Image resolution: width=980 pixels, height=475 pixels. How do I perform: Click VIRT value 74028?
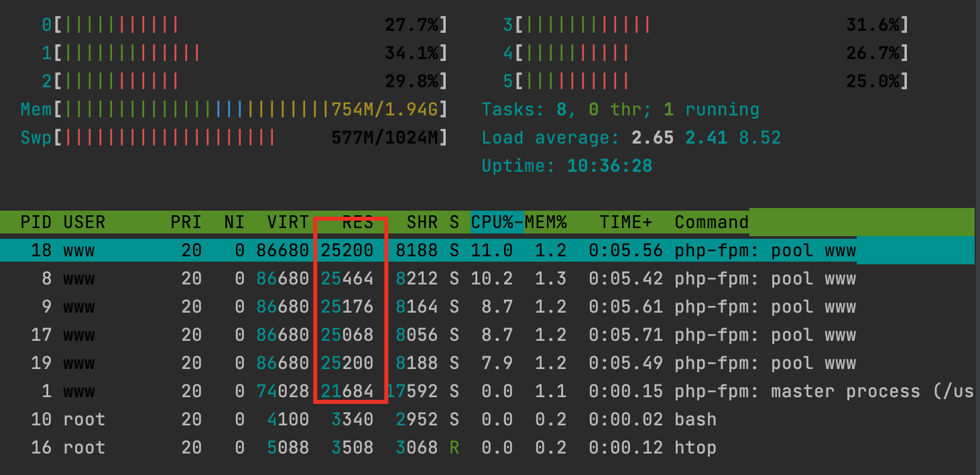(x=282, y=391)
